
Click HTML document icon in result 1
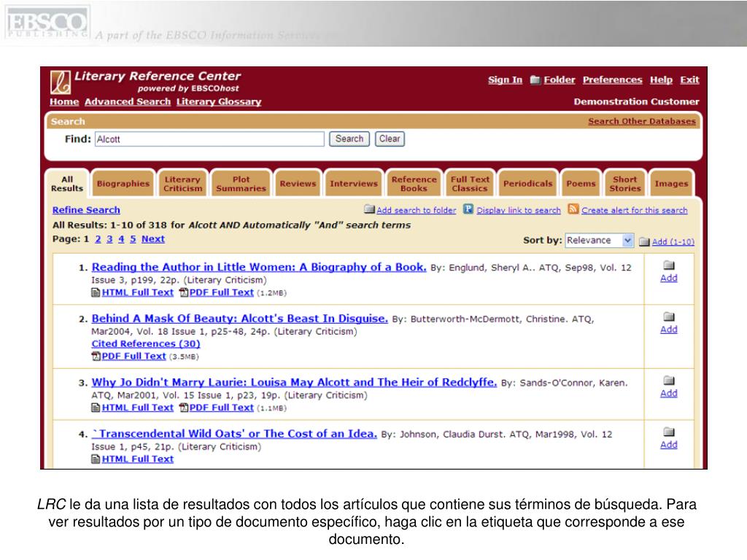[96, 292]
